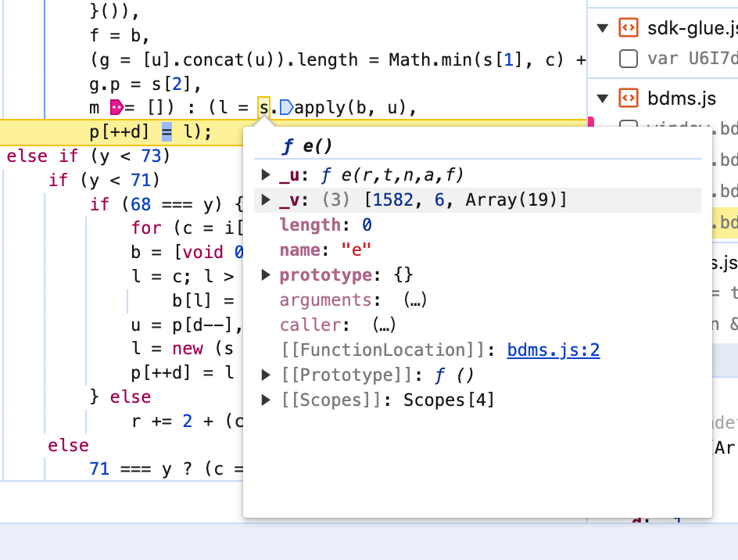
Task: Click the highlighted variable s in code
Action: [x=264, y=107]
